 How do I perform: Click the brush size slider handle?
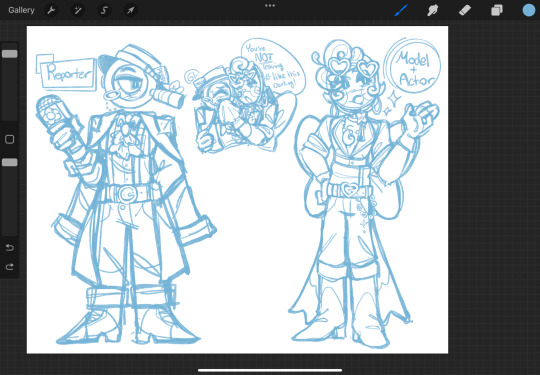coord(10,54)
